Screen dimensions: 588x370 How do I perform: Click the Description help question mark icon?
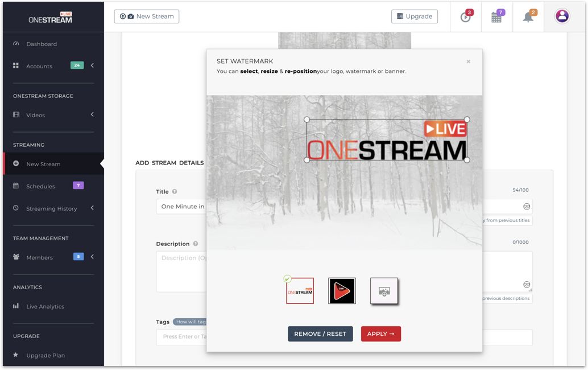tap(196, 244)
